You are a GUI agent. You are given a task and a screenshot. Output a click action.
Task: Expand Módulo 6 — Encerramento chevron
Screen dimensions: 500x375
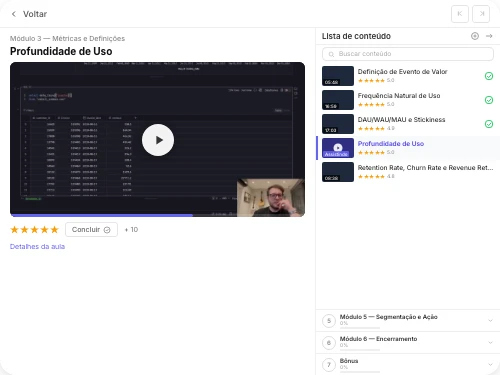point(490,343)
